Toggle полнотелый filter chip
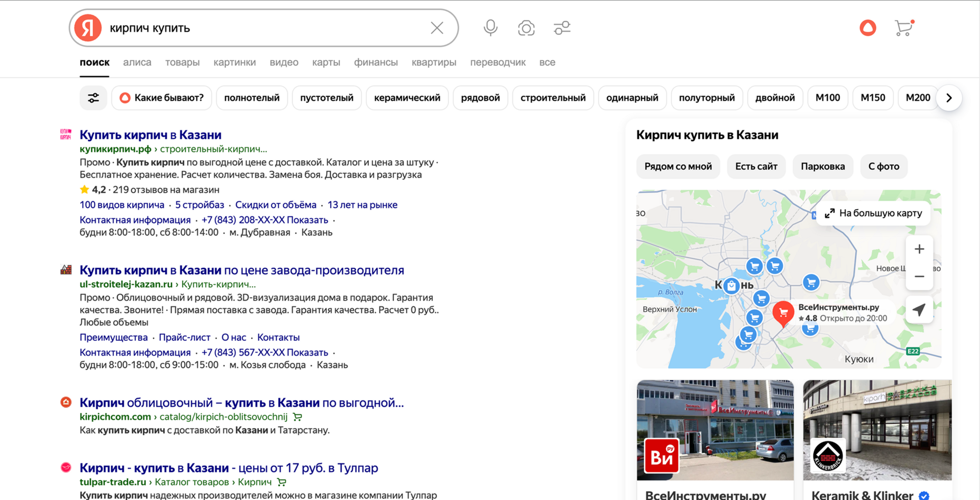Viewport: 980px width, 500px height. (252, 98)
